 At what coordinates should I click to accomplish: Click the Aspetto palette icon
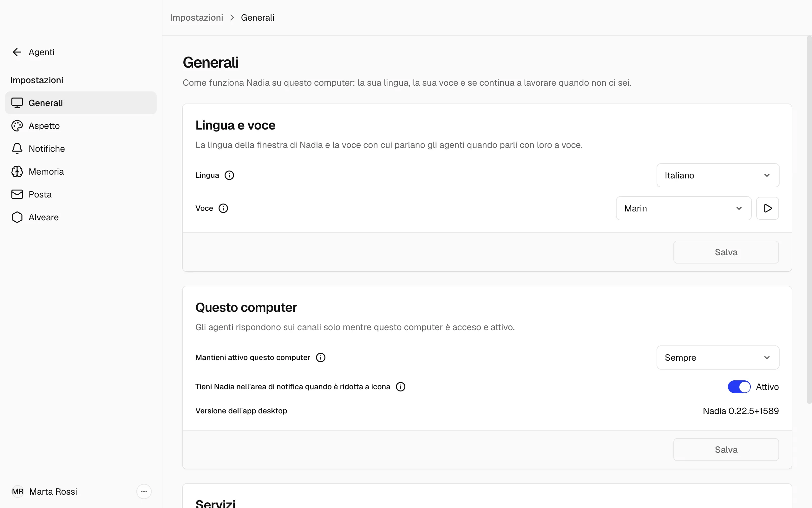[17, 126]
